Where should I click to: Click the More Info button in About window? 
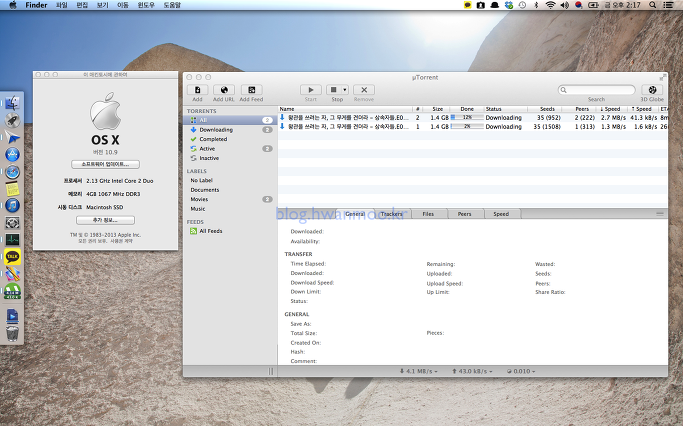(105, 220)
